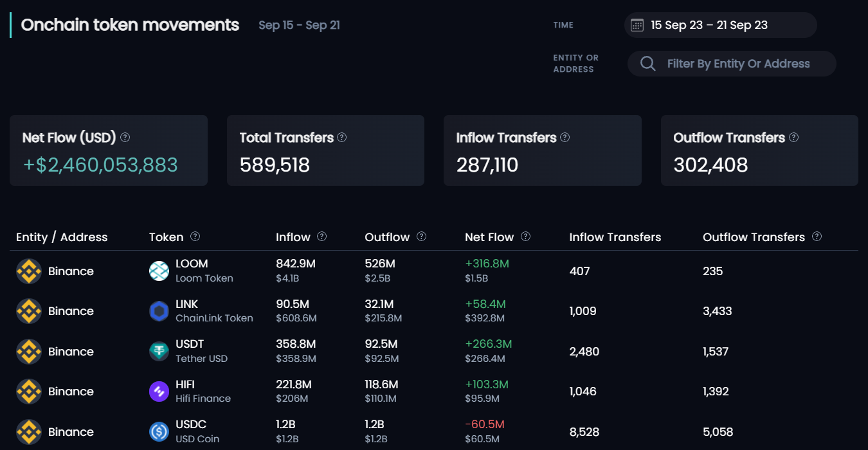
Task: Sort by the Net Flow column header
Action: (489, 237)
